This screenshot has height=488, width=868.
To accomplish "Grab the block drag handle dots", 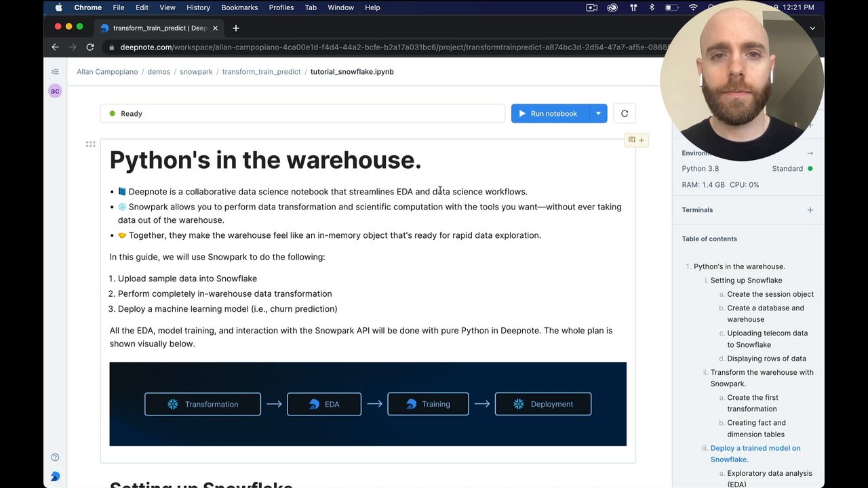I will [x=90, y=144].
